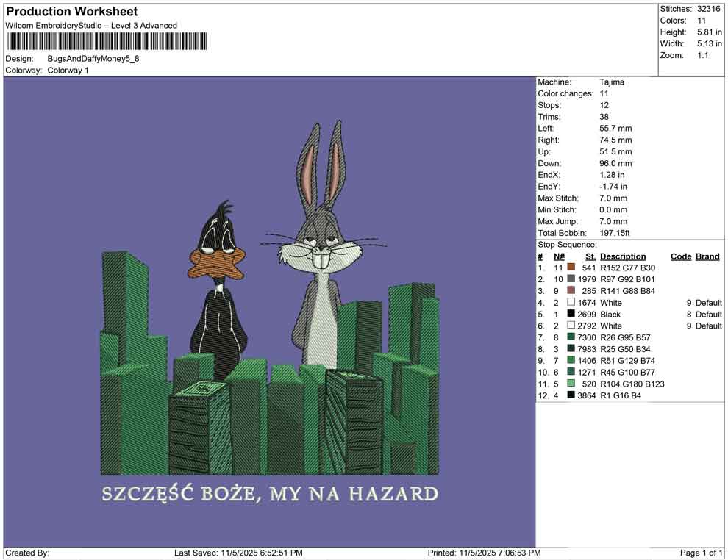Screen dimensions: 728x560
Task: Select the green swatch for R51 G129 B74
Action: tap(570, 361)
